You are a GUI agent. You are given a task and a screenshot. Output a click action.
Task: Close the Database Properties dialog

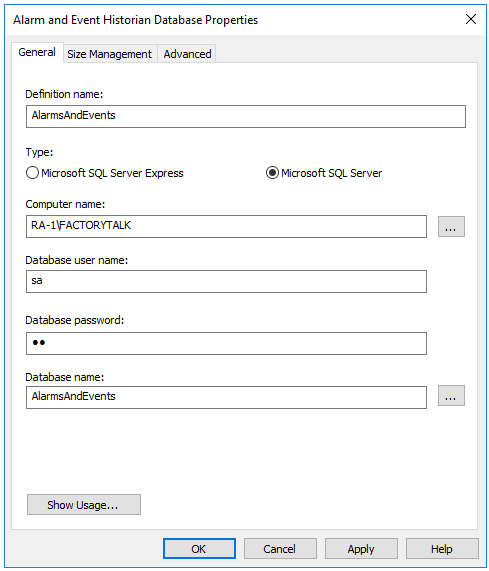[471, 19]
